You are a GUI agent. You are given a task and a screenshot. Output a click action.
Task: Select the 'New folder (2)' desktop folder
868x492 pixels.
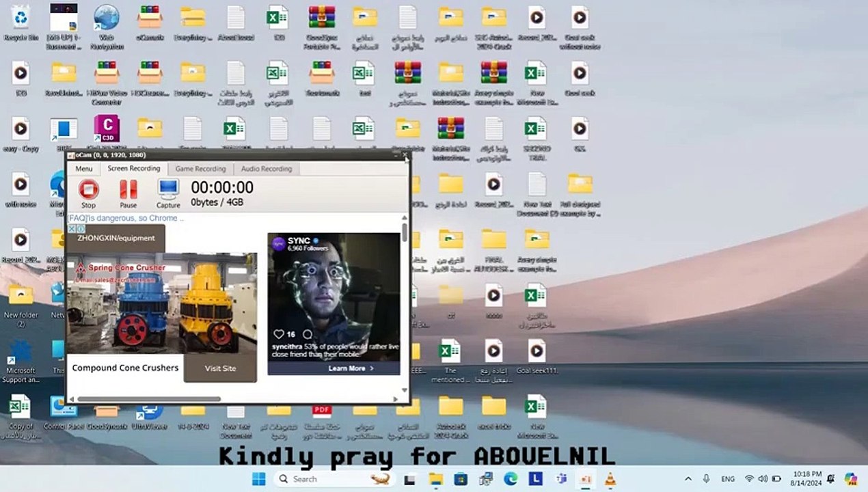(x=21, y=305)
